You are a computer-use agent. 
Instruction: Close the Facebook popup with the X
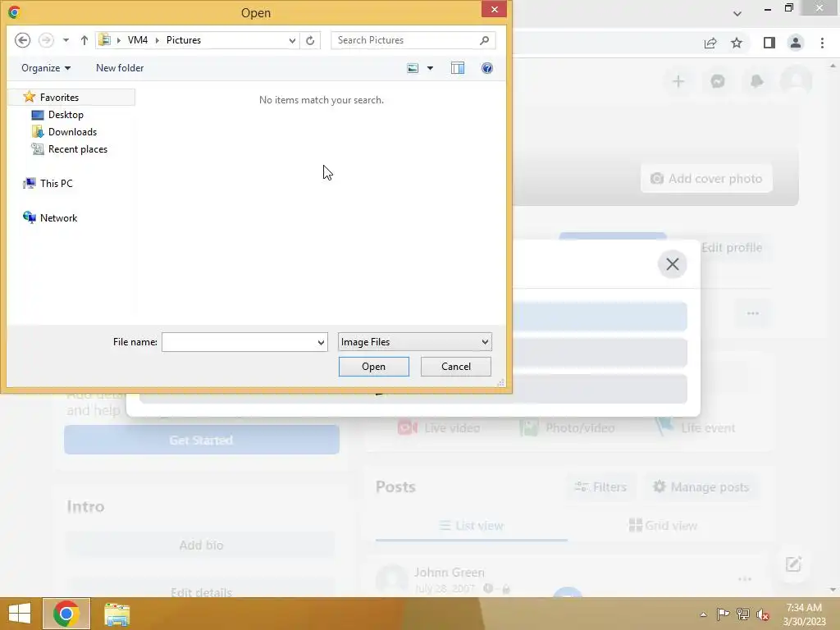tap(673, 264)
